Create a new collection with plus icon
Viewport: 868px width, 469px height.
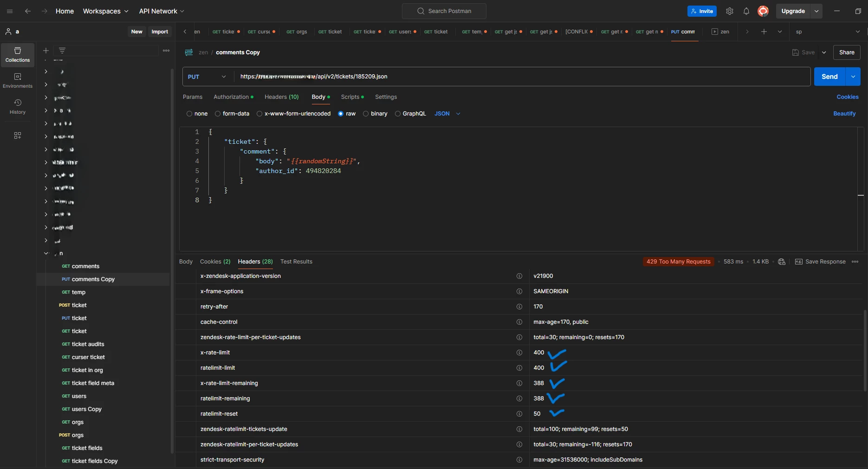click(46, 51)
